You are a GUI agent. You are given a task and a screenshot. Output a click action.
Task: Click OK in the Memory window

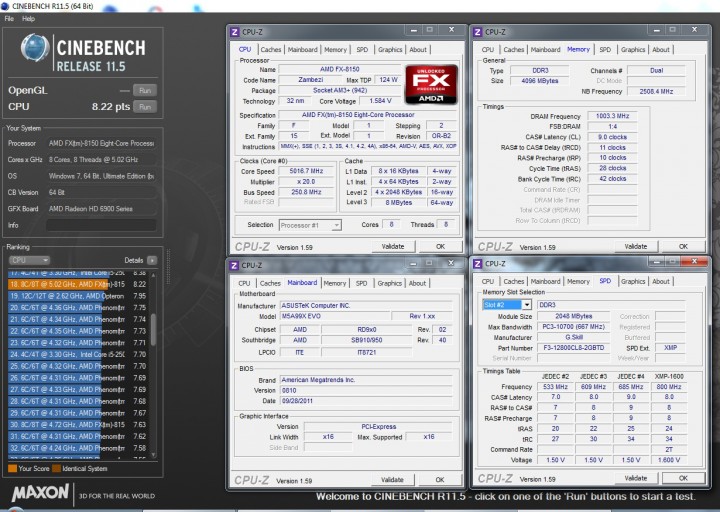click(x=683, y=247)
